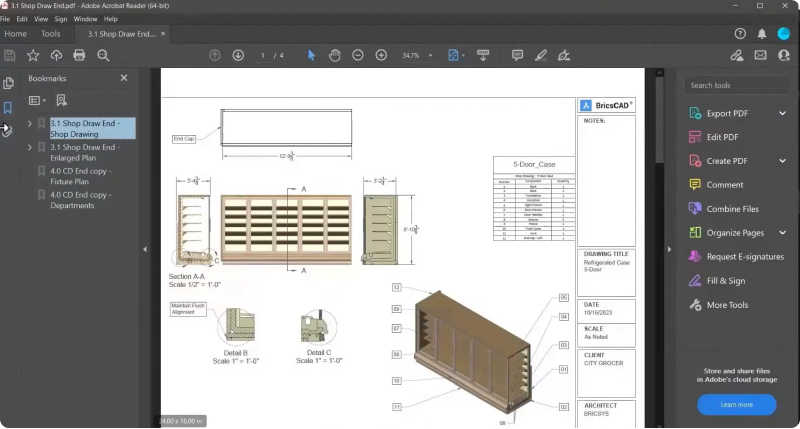Click the add new bookmark icon
The height and width of the screenshot is (429, 800).
tap(62, 100)
